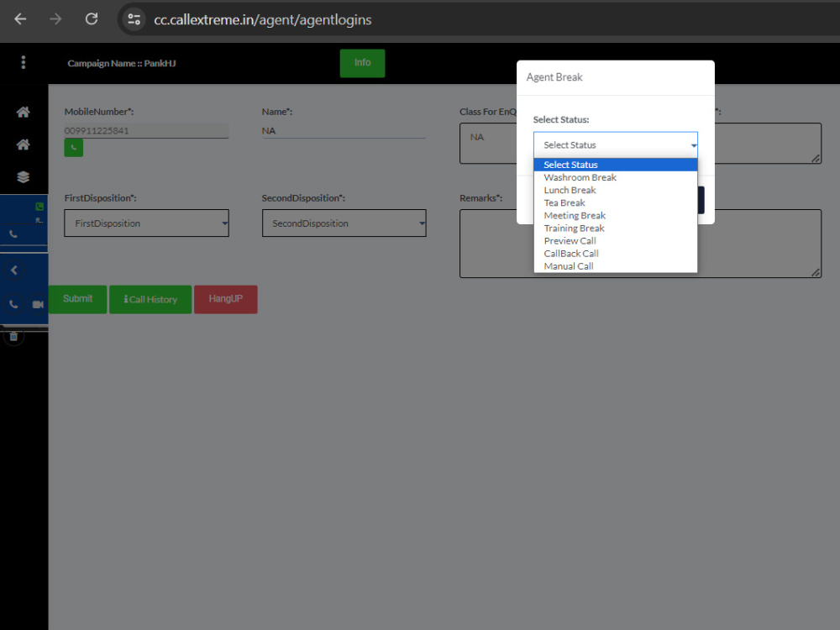
Task: Click the small white phone icon in softphone panel
Action: (13, 234)
